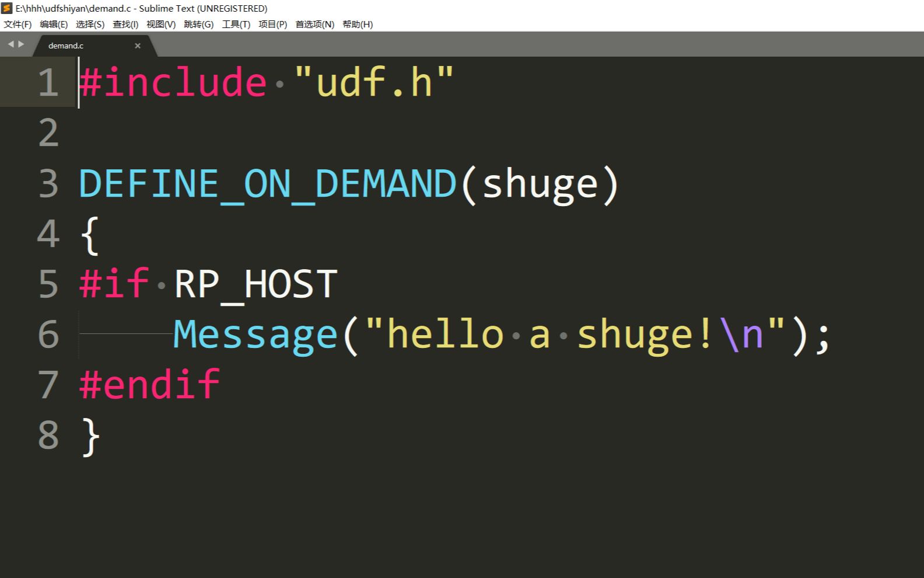Click line number 4 in gutter
The width and height of the screenshot is (924, 578).
click(x=48, y=234)
